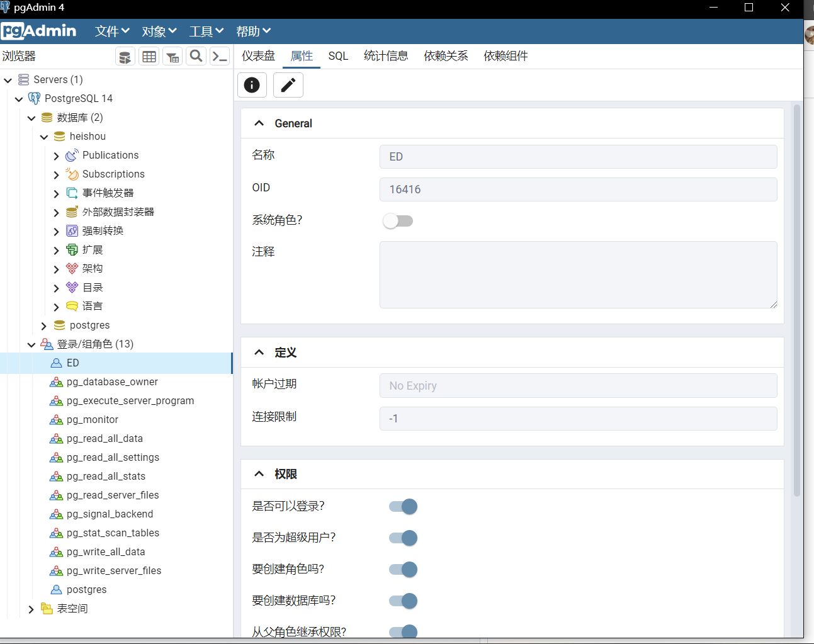Expand the Publications node
This screenshot has height=644, width=814.
pos(56,155)
